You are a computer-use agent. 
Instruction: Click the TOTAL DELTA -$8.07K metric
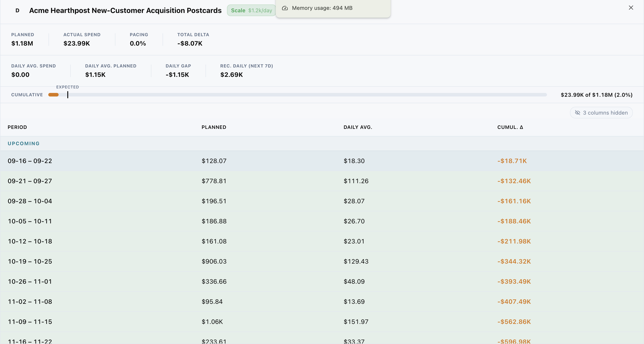[193, 40]
